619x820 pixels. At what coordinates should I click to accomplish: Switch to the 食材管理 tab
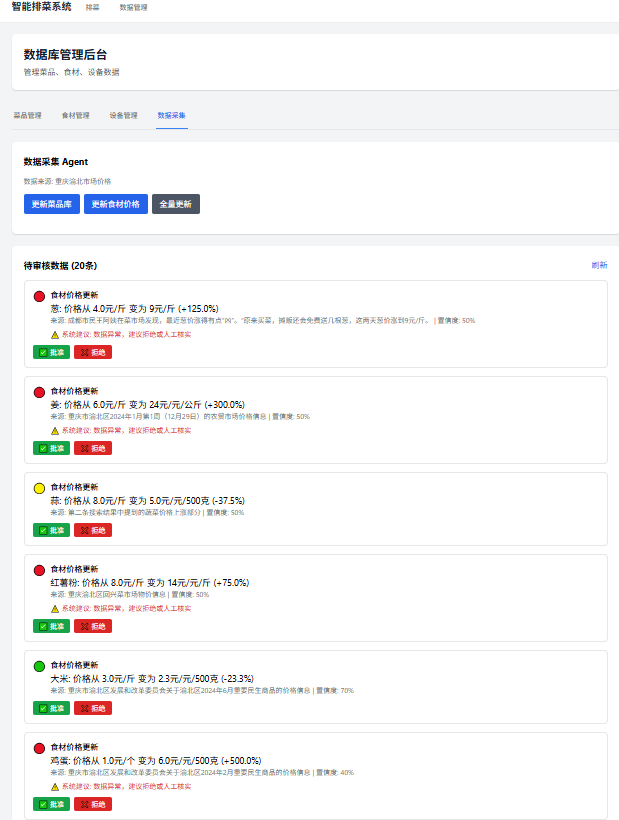coord(75,116)
